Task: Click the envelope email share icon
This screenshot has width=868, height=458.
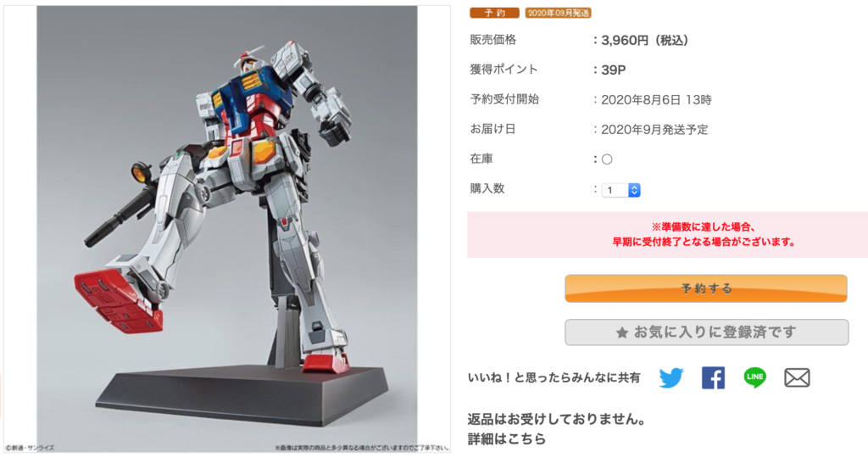Action: tap(797, 377)
